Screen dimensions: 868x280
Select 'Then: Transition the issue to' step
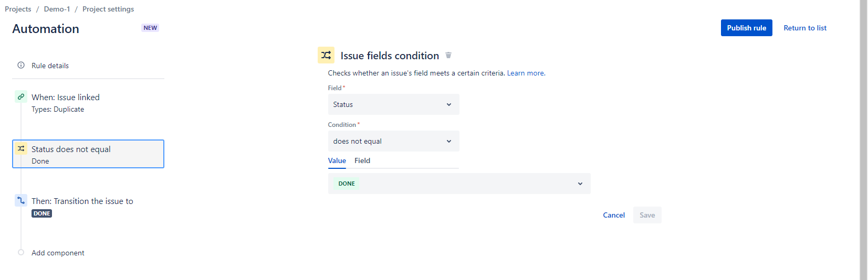[82, 201]
